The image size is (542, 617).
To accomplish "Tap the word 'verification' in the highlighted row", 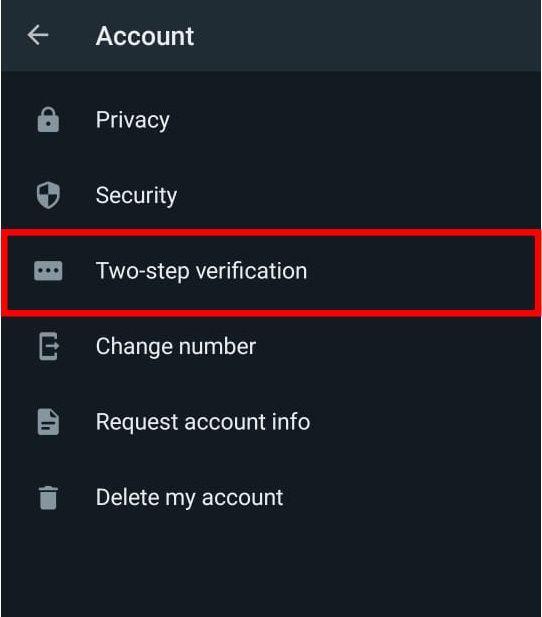I will (251, 271).
